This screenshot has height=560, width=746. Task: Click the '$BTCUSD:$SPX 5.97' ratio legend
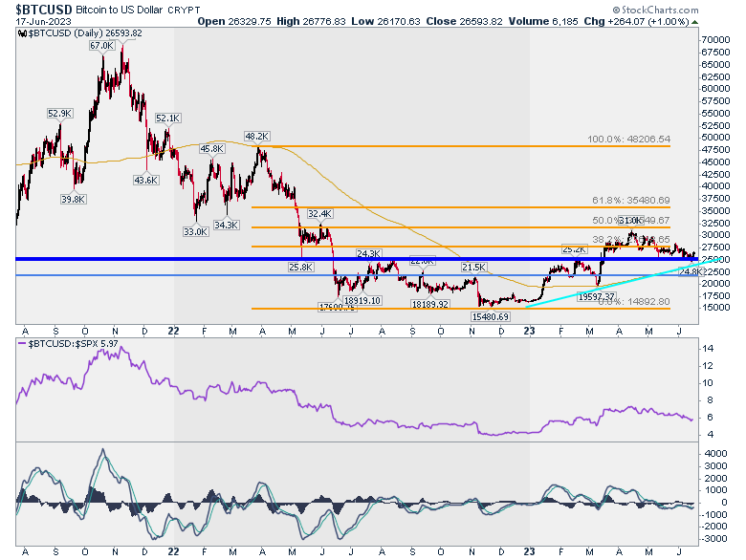point(73,344)
